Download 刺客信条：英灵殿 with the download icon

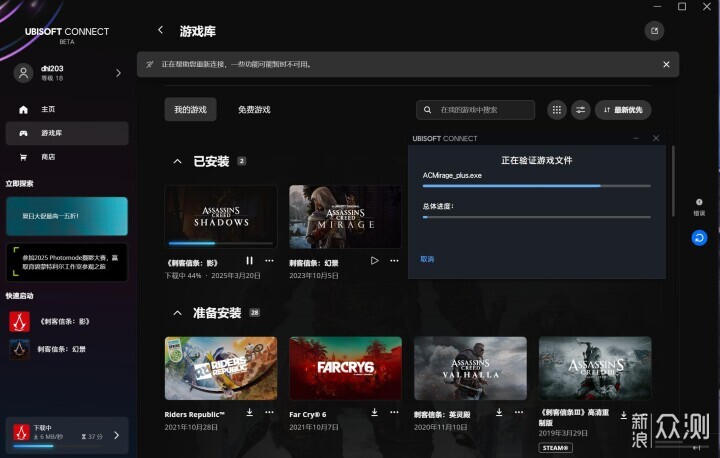tap(499, 413)
